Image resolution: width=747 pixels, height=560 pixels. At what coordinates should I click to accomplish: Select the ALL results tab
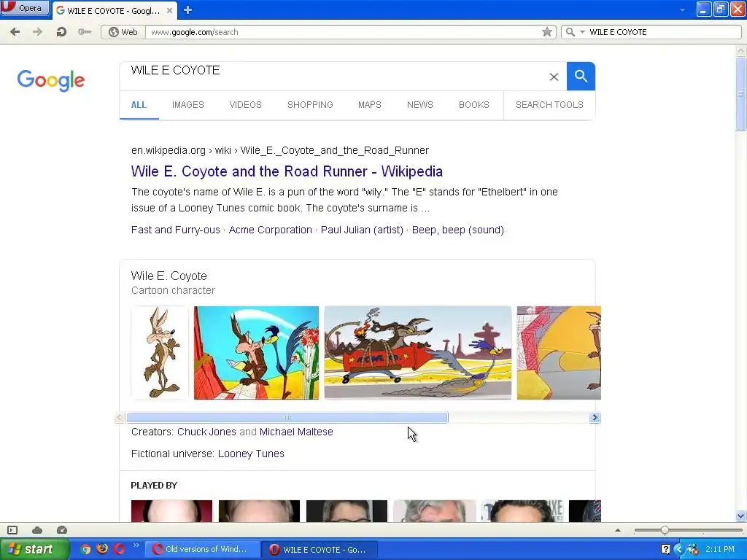pos(139,105)
